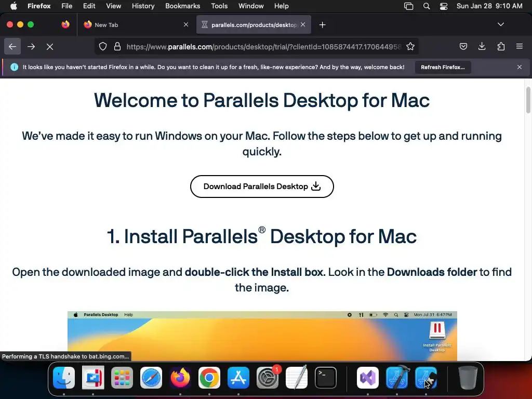This screenshot has width=532, height=399.
Task: Open the Trash in the Dock
Action: point(468,378)
